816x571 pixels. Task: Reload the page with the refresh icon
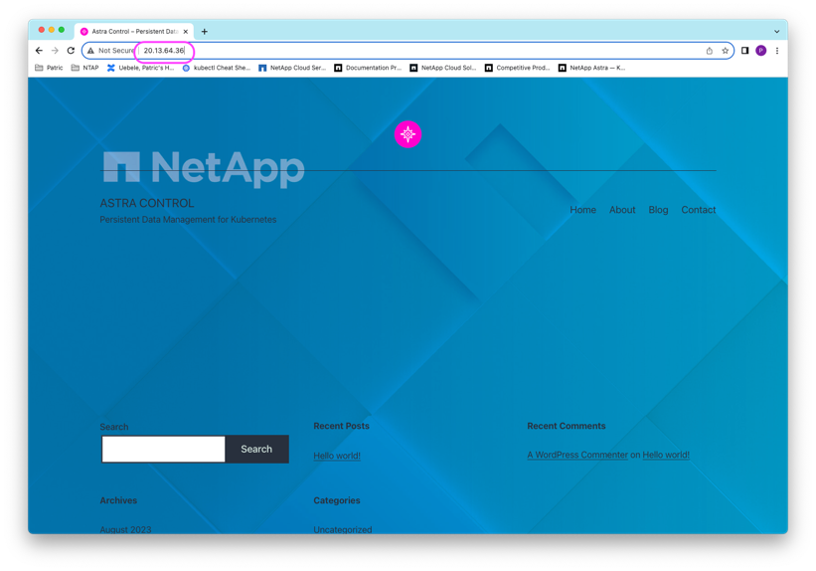[71, 50]
